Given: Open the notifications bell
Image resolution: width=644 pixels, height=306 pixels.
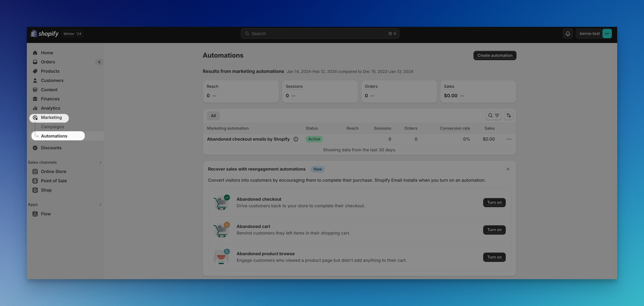Looking at the screenshot, I should coord(568,34).
